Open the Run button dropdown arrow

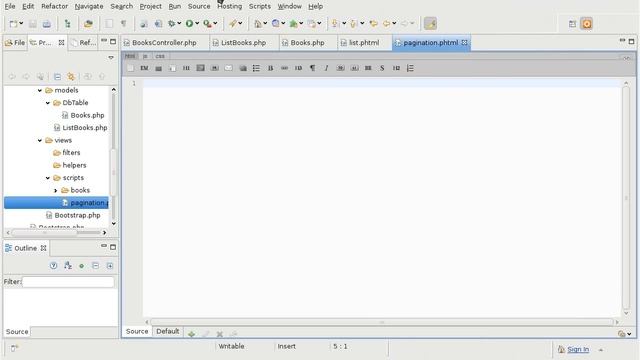click(197, 24)
